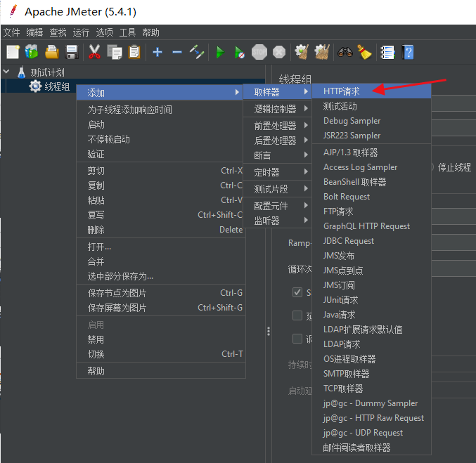
Task: Click the Save floppy disk icon
Action: pos(72,52)
